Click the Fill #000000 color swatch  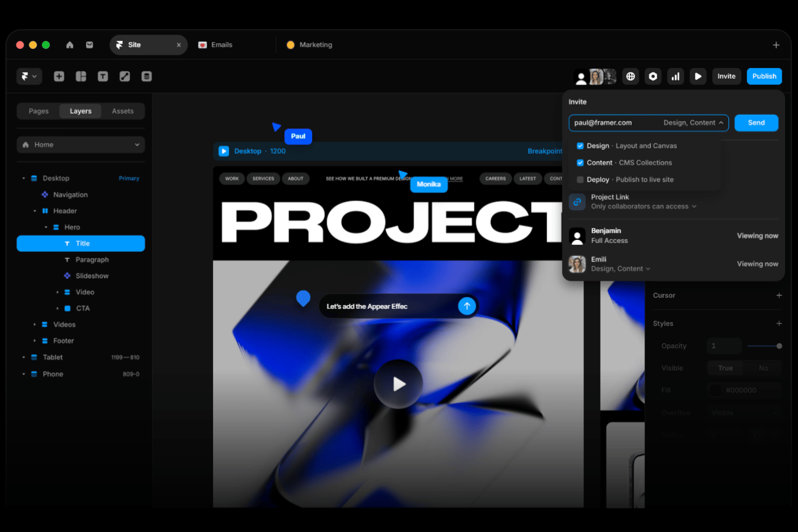(716, 390)
